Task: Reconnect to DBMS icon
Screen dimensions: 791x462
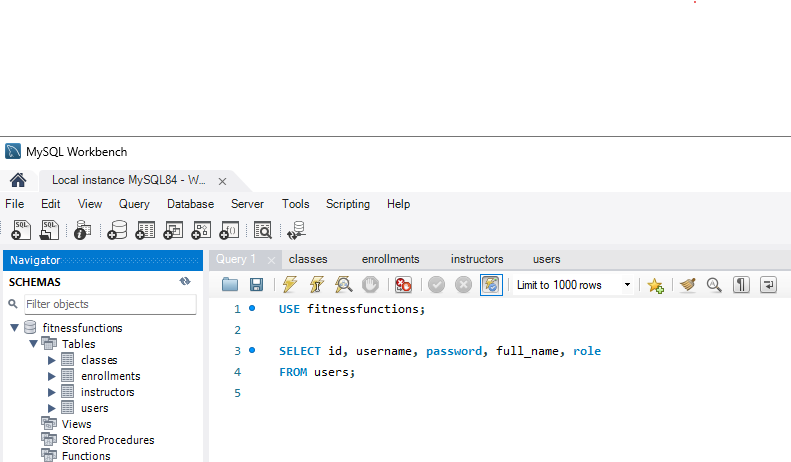Action: (297, 230)
